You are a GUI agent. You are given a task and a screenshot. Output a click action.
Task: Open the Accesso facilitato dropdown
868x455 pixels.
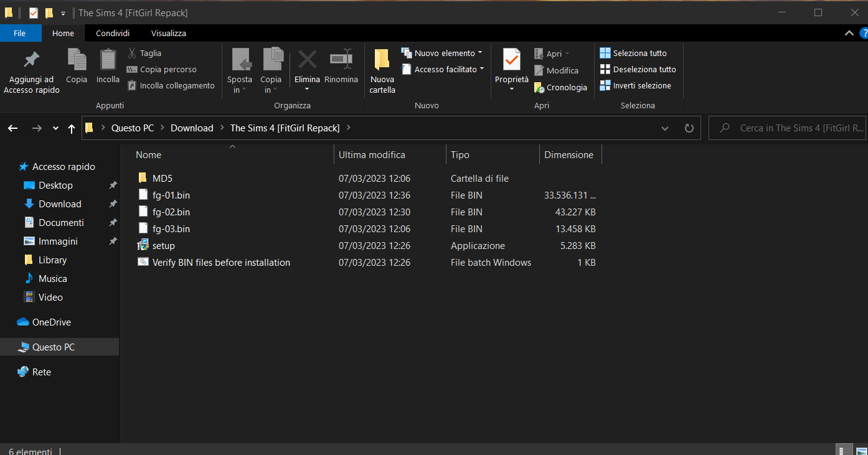pyautogui.click(x=443, y=69)
